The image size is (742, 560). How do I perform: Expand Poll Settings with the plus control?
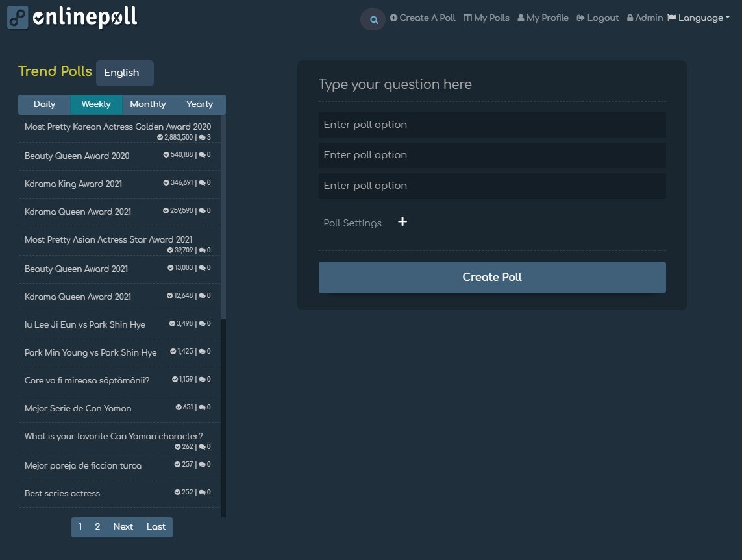[x=402, y=221]
